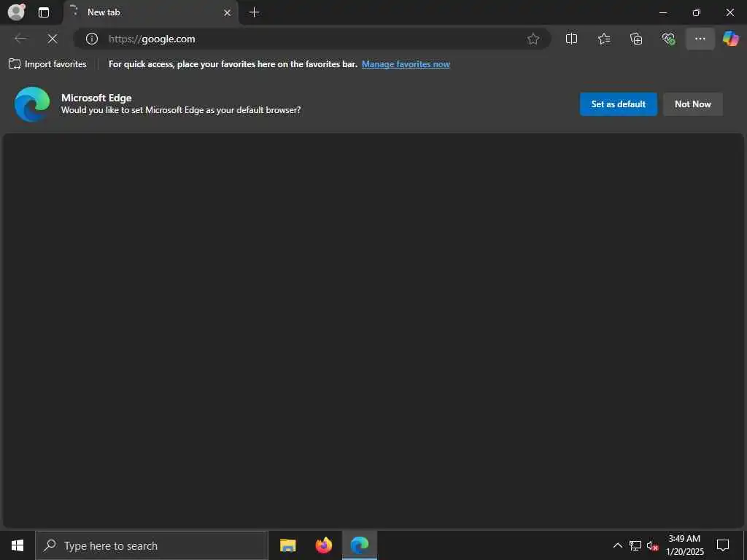The width and height of the screenshot is (747, 560).
Task: Select the New tab tab
Action: (x=150, y=12)
